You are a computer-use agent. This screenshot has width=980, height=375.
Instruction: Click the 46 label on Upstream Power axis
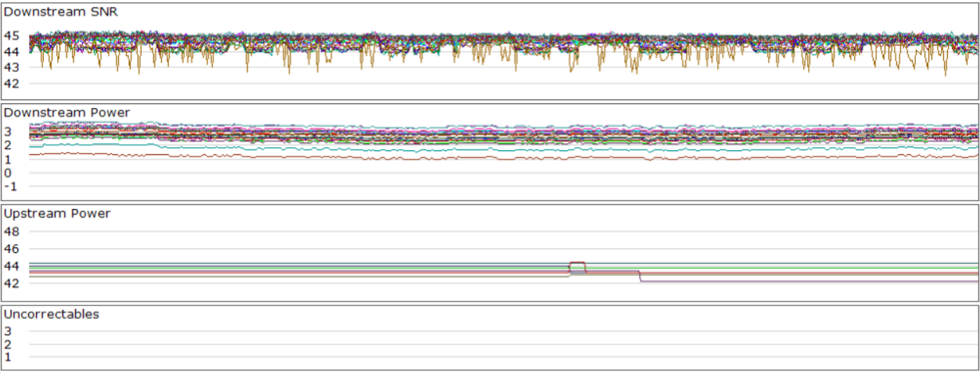[11, 248]
